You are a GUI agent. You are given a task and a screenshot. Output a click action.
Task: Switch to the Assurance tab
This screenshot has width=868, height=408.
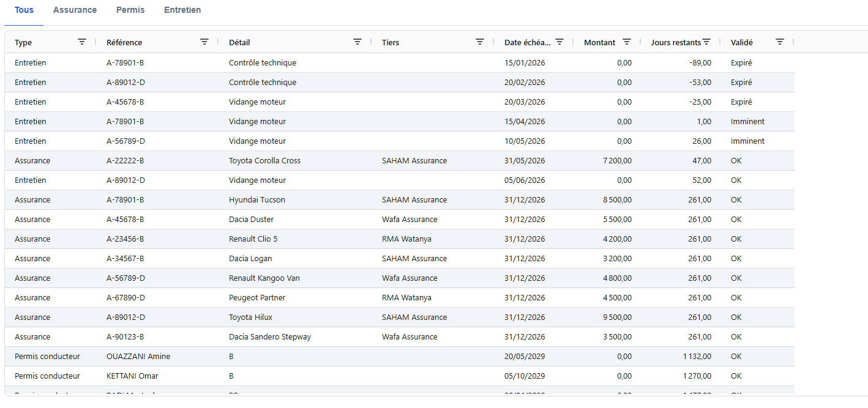pos(75,10)
